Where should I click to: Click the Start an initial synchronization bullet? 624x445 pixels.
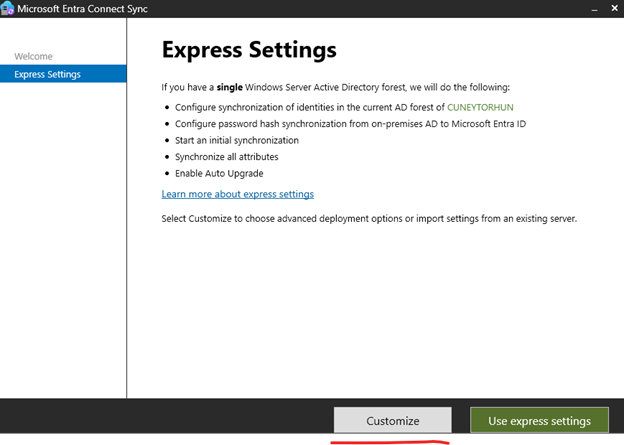click(x=237, y=141)
